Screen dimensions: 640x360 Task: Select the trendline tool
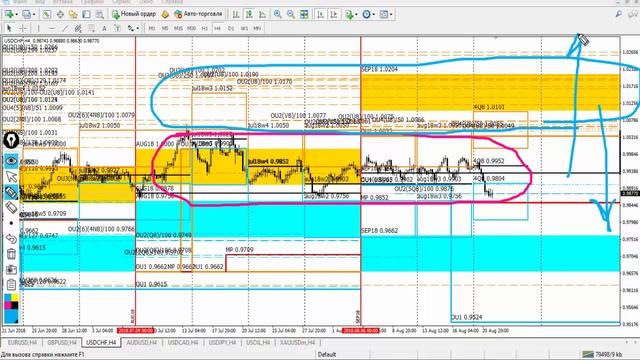[x=65, y=28]
